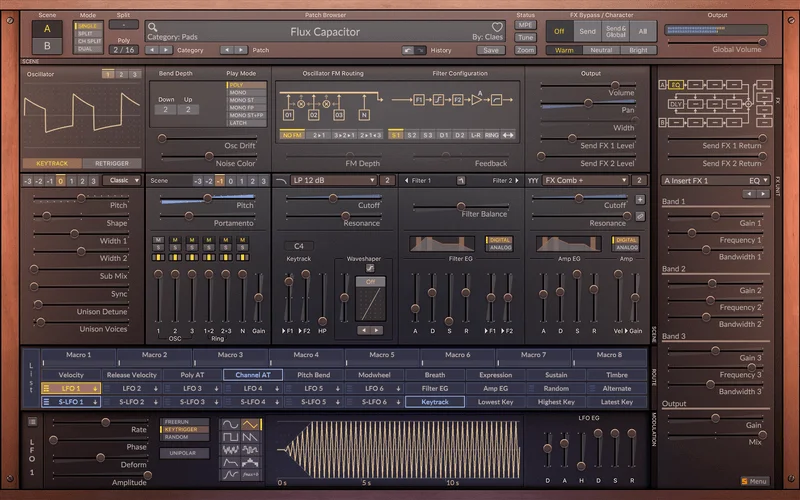Select noise LFO waveform shape
This screenshot has height=500, width=800.
[x=230, y=450]
